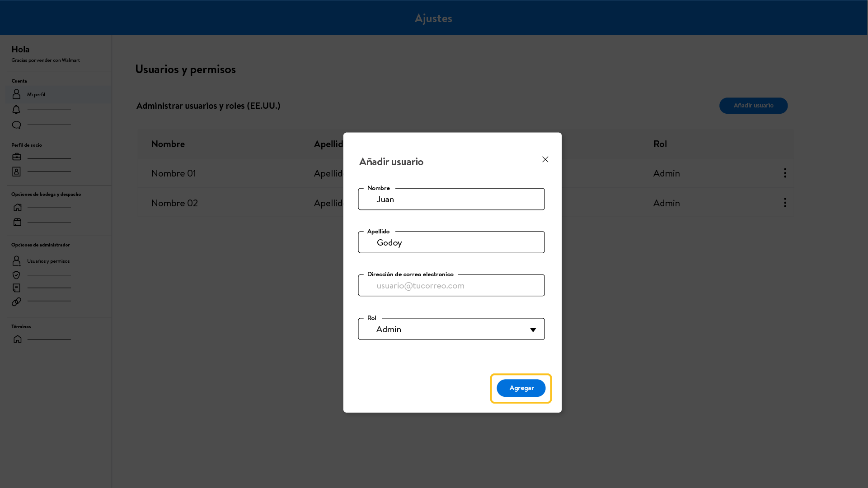Click the briefcase icon under Perfil de socio
Image resolution: width=868 pixels, height=488 pixels.
coord(17,157)
